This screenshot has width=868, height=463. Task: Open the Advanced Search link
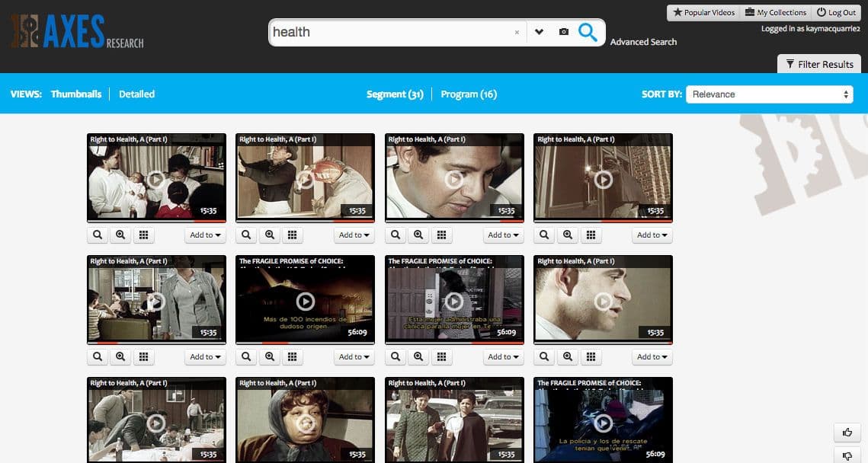[x=643, y=41]
